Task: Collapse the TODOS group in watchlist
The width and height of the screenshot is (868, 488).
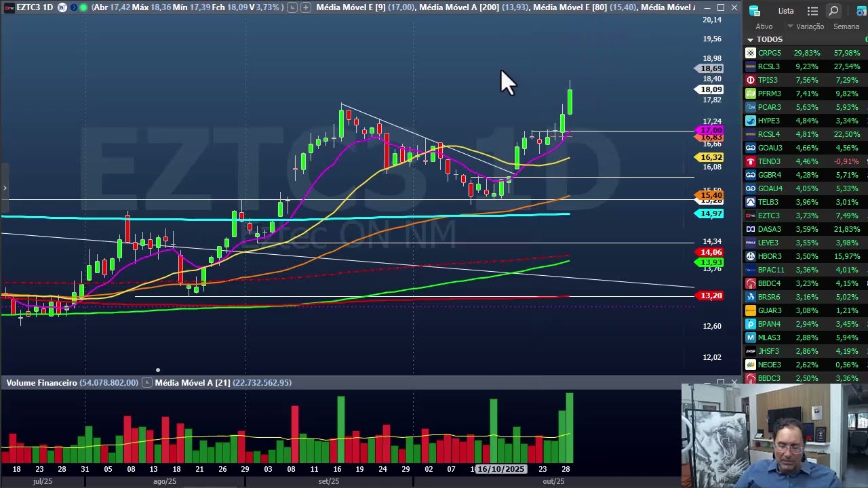Action: tap(750, 40)
